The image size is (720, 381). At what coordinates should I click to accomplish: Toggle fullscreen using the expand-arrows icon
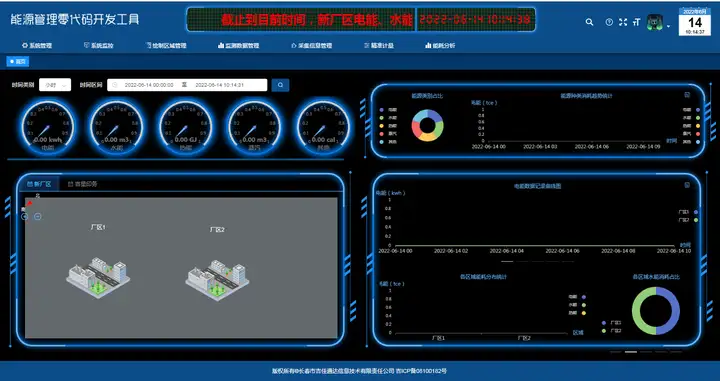[623, 22]
